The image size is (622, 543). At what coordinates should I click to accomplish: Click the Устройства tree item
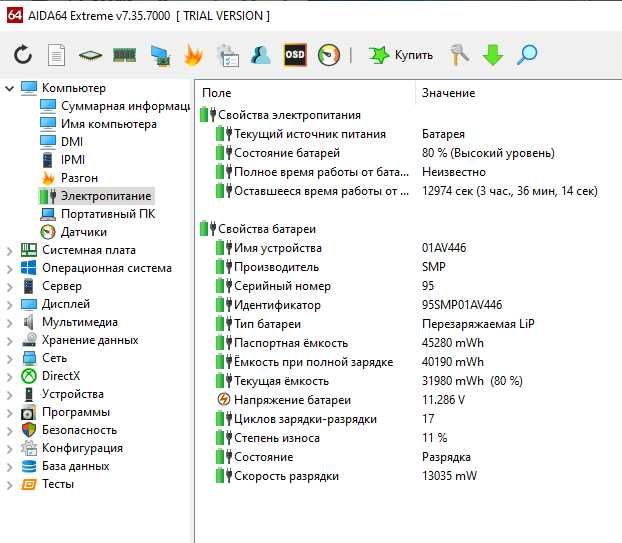(x=73, y=394)
